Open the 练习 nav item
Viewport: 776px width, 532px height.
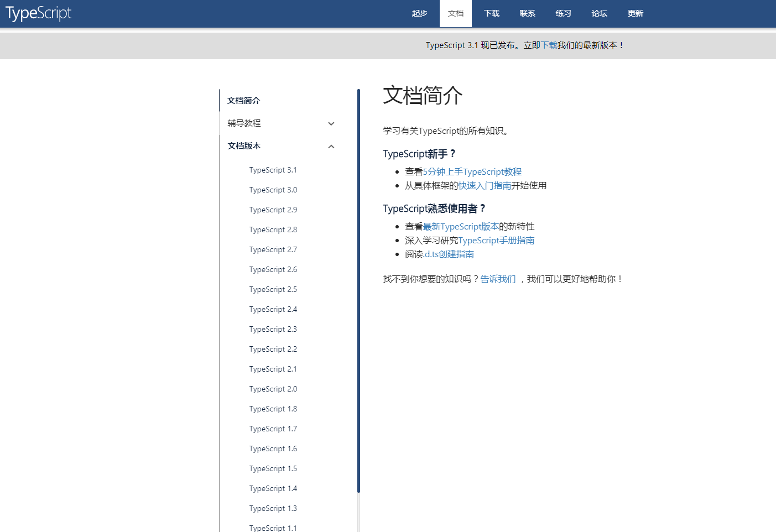coord(564,13)
